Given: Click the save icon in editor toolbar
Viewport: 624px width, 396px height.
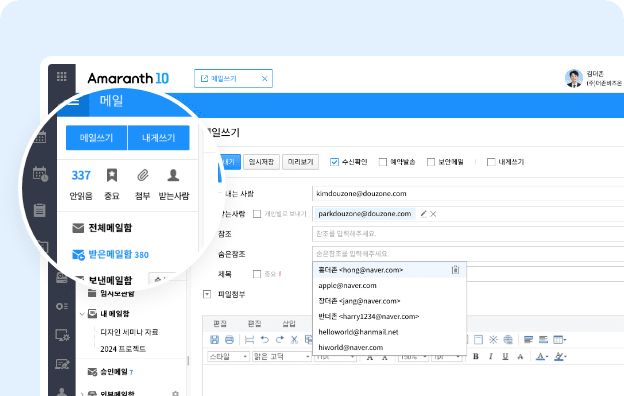Looking at the screenshot, I should pos(214,339).
